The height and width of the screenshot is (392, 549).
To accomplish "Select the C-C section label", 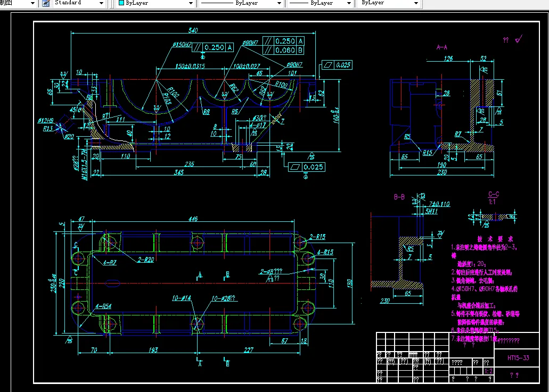I will coord(494,194).
